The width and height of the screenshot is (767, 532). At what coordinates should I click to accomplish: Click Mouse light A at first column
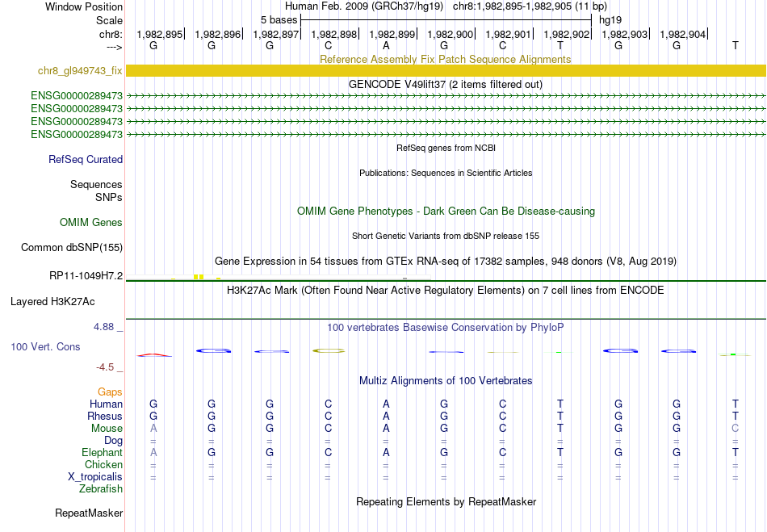point(153,429)
